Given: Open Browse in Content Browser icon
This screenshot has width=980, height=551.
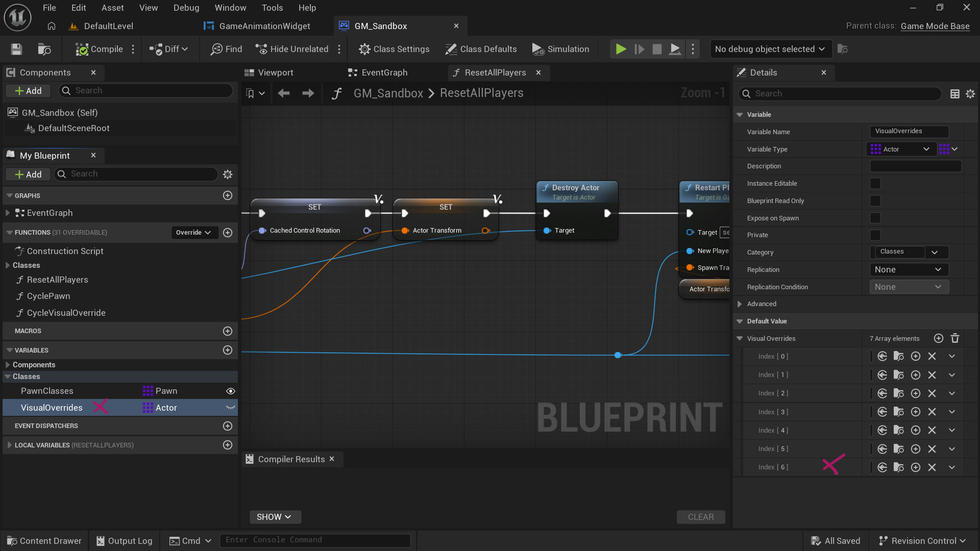Looking at the screenshot, I should click(x=44, y=49).
